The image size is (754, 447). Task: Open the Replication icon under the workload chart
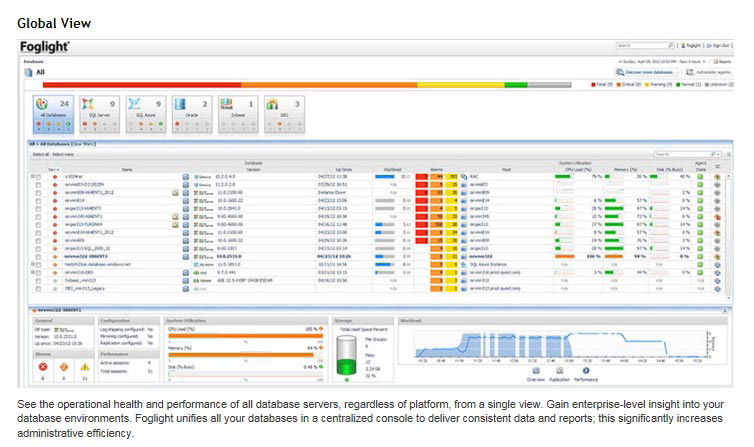pyautogui.click(x=560, y=371)
